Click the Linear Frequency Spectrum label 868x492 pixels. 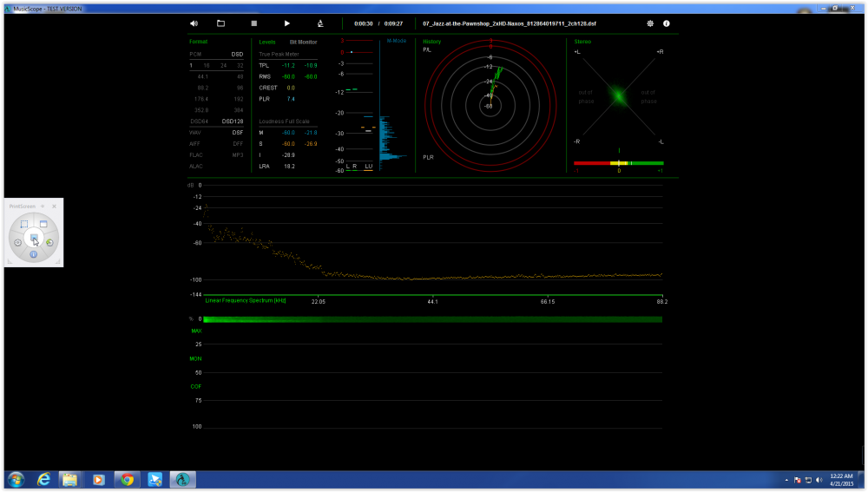(246, 300)
